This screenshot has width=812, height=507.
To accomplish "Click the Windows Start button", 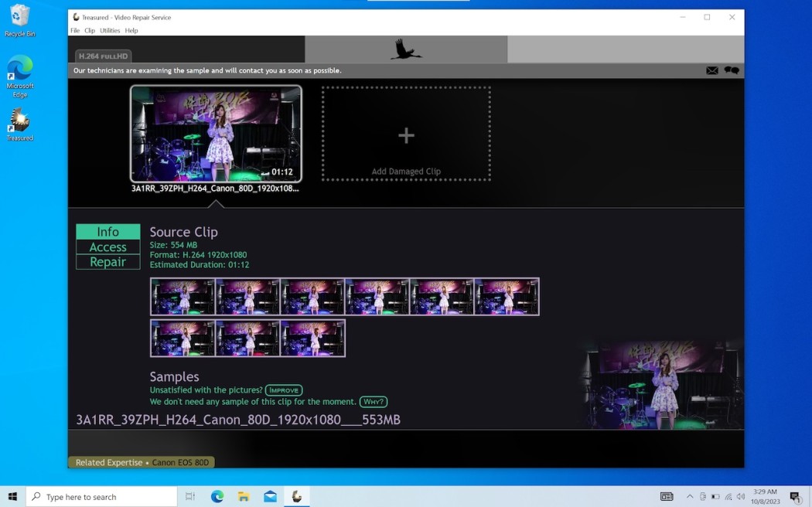I will 12,497.
